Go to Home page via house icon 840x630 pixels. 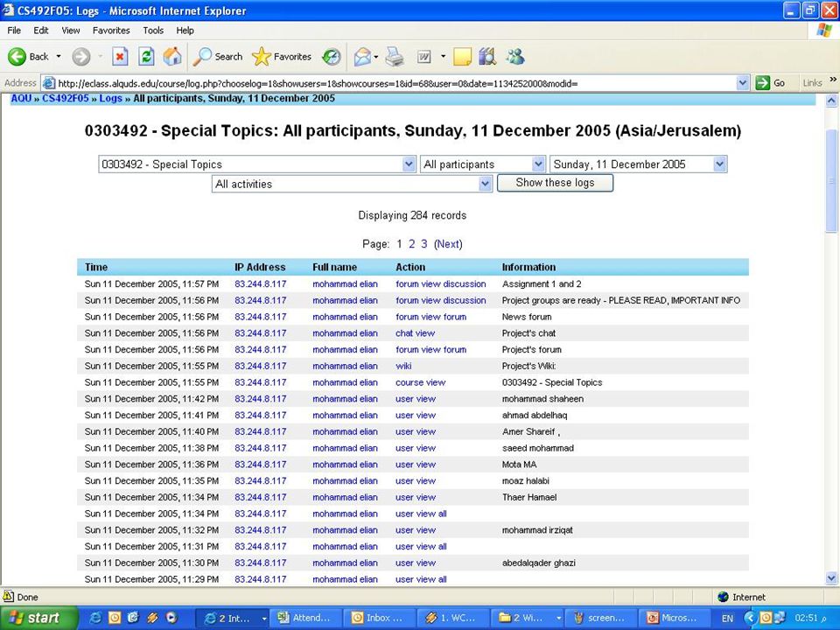pos(172,56)
